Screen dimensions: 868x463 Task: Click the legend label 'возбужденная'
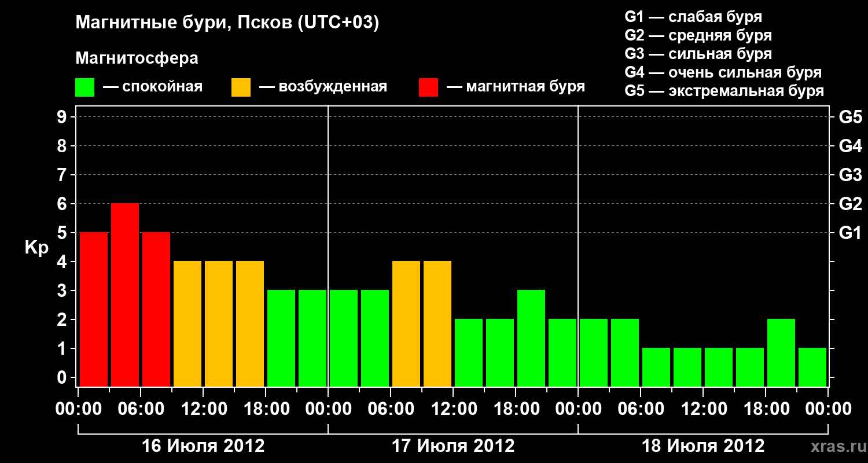click(333, 87)
